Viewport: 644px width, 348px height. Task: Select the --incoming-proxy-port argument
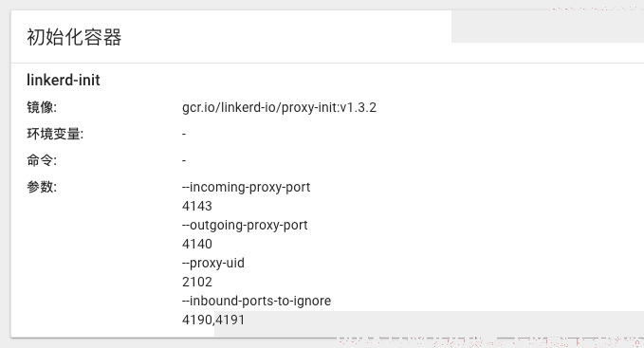pyautogui.click(x=246, y=187)
